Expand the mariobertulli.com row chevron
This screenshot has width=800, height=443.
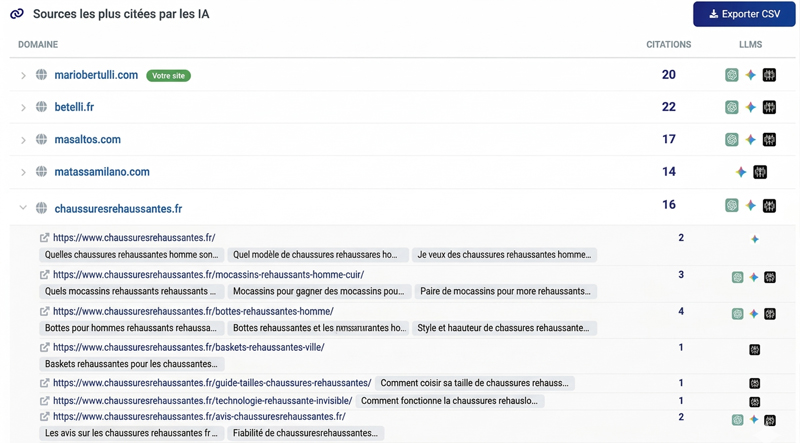point(23,76)
